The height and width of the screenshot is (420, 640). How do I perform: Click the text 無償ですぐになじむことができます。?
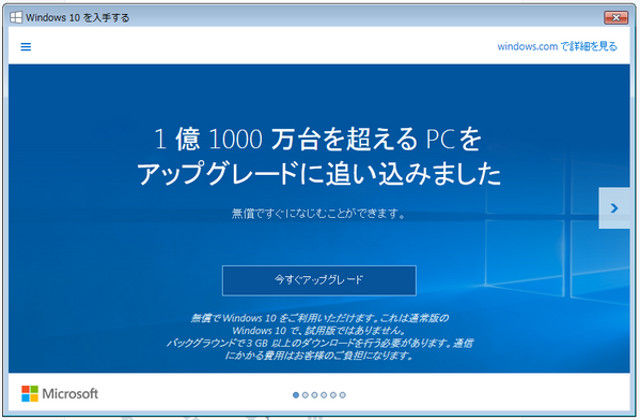[x=319, y=213]
